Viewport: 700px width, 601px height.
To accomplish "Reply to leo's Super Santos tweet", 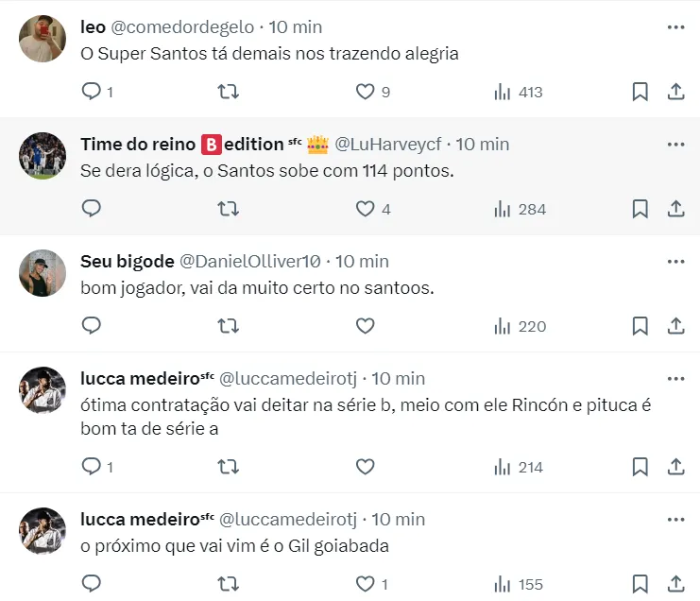I will (x=92, y=92).
